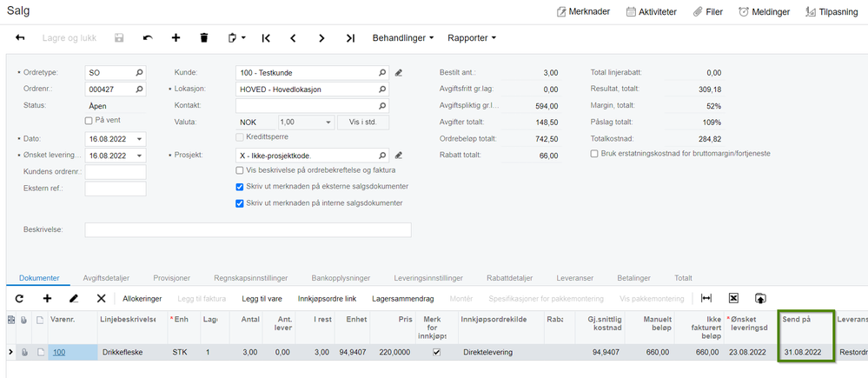868x378 pixels.
Task: Search Ordretype with magnifier icon
Action: (139, 72)
